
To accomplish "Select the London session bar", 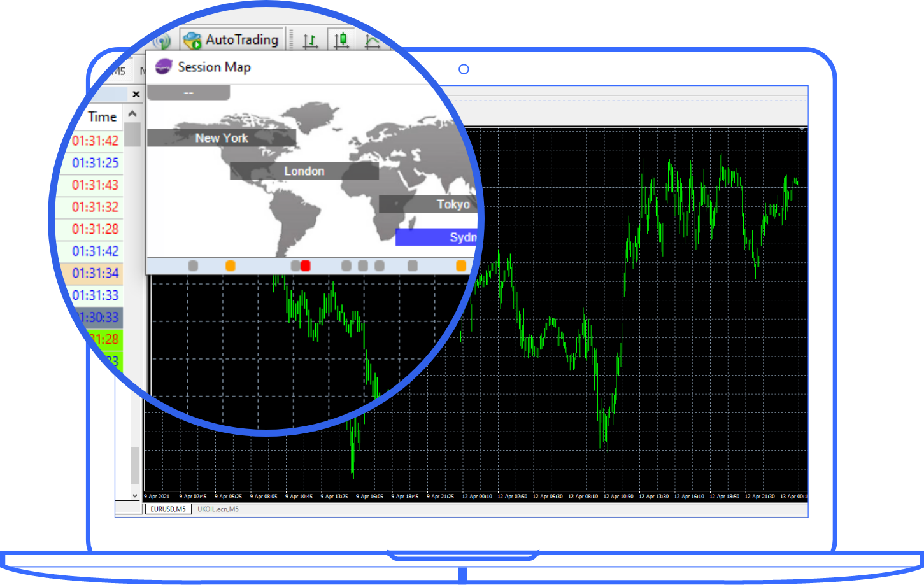I will coord(304,171).
